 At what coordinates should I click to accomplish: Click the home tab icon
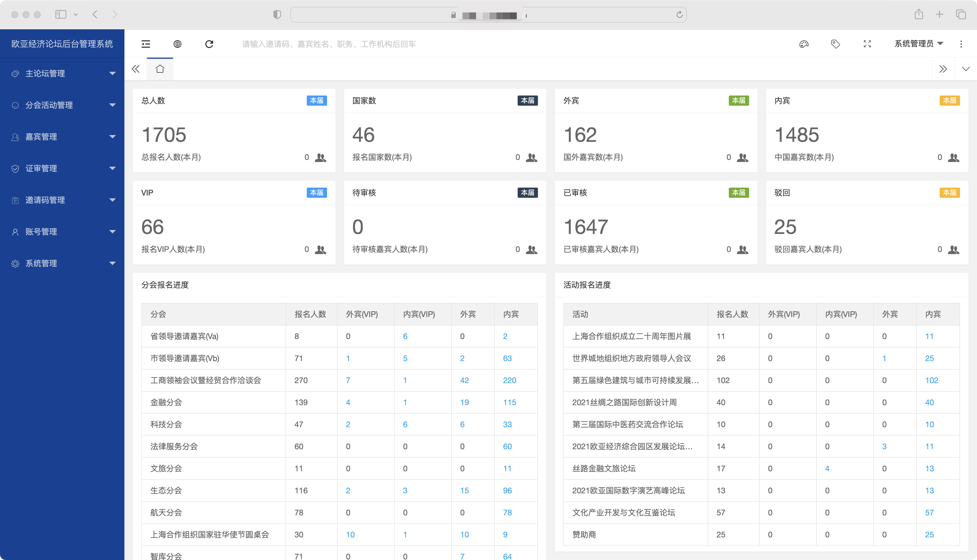tap(160, 69)
